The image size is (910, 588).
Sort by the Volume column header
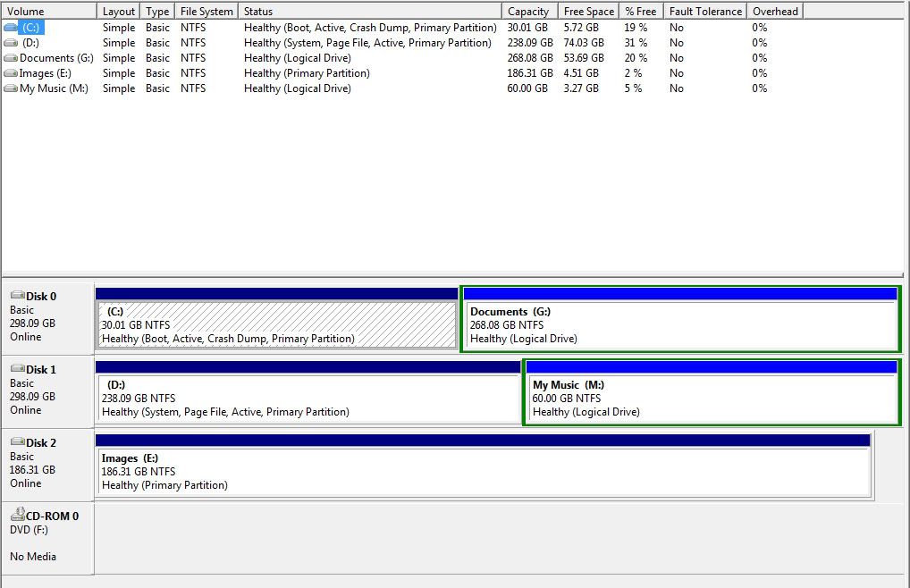(x=49, y=11)
